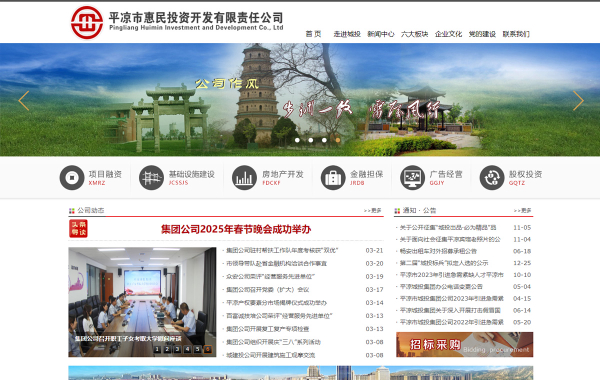Click the 项目融资 label text
600x380 pixels.
[105, 174]
